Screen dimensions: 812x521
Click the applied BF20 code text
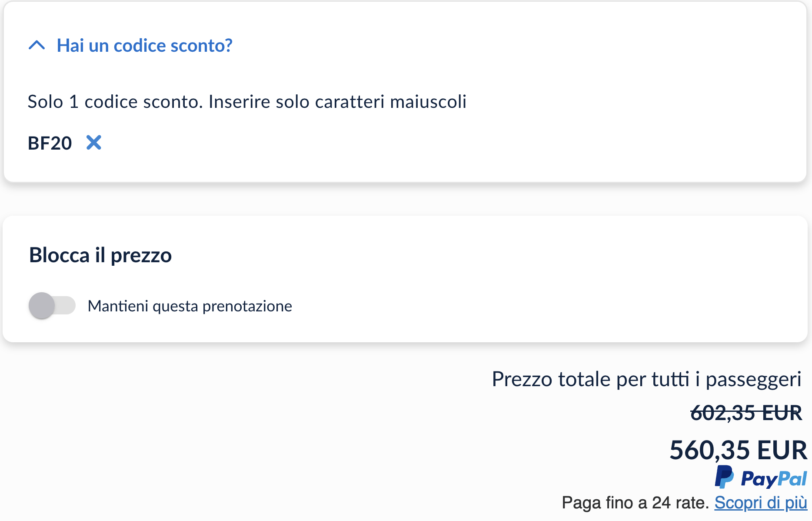coord(50,143)
